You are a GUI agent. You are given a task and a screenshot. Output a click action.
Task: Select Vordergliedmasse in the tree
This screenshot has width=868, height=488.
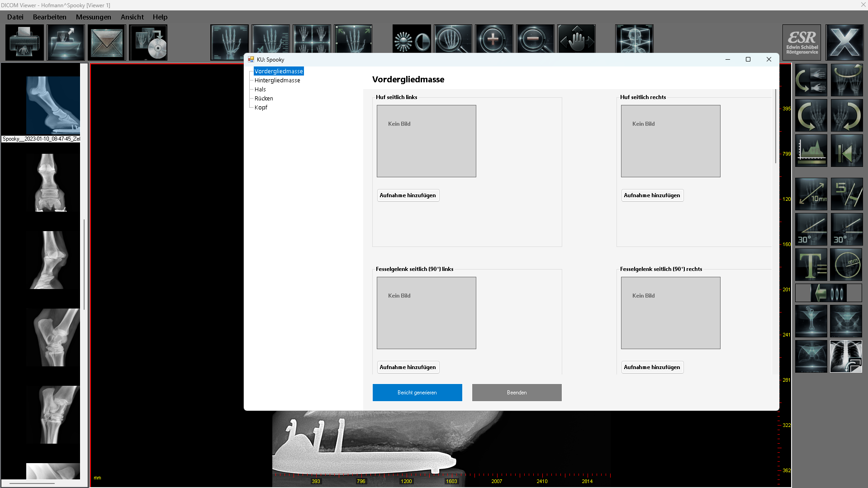(279, 71)
